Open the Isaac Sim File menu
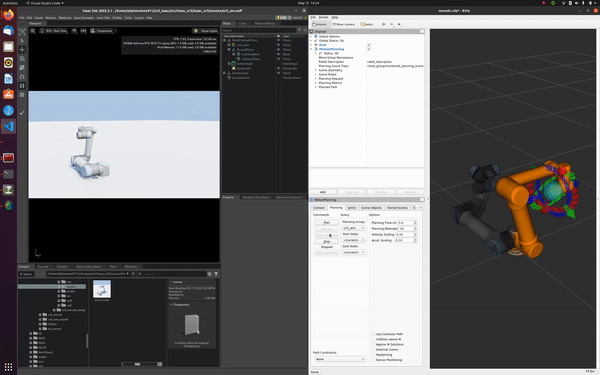Viewport: 600px width, 375px height. (x=22, y=18)
